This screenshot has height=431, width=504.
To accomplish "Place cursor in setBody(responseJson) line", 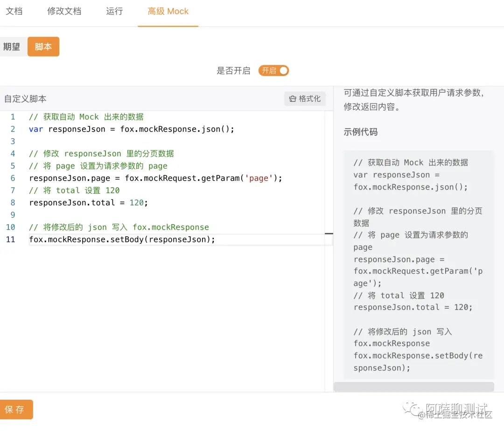I will pos(122,239).
